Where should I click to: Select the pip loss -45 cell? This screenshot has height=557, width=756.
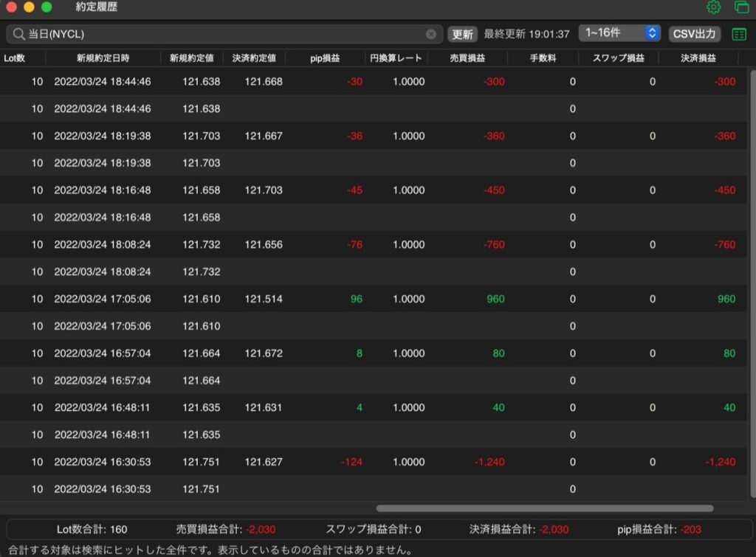(355, 190)
